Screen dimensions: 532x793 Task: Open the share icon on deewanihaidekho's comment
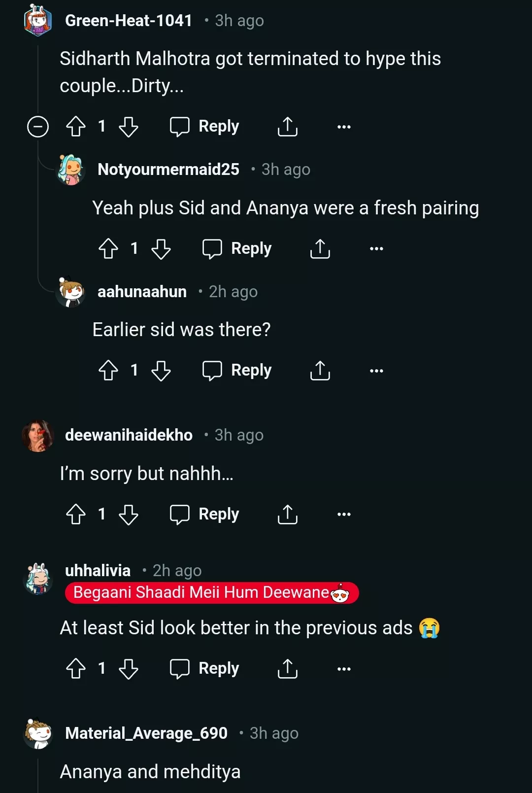click(x=287, y=515)
